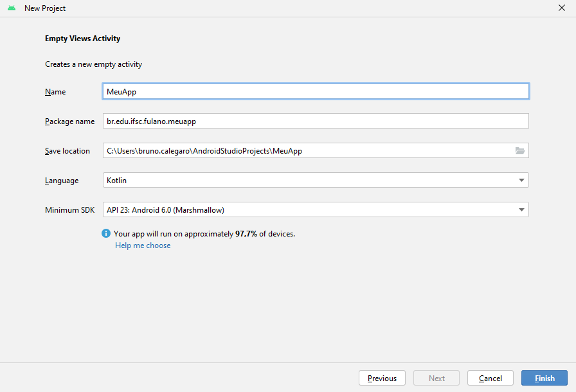Image resolution: width=576 pixels, height=392 pixels.
Task: Expand the Minimum SDK dropdown arrow
Action: click(x=521, y=210)
